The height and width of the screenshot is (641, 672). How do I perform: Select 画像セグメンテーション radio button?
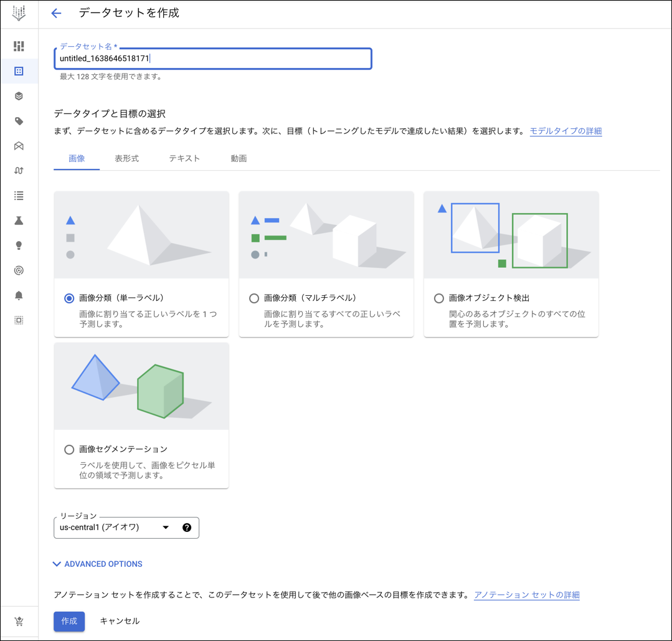69,450
